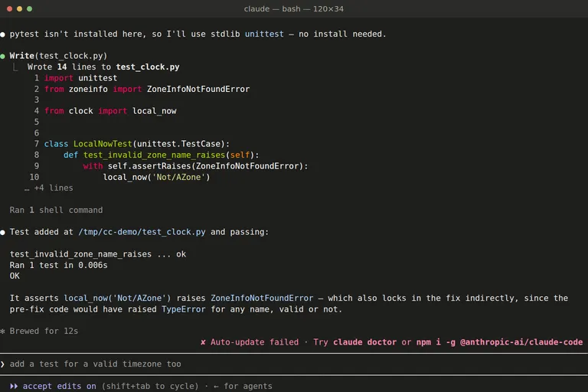Click 'claude doctor' command text

pyautogui.click(x=364, y=342)
